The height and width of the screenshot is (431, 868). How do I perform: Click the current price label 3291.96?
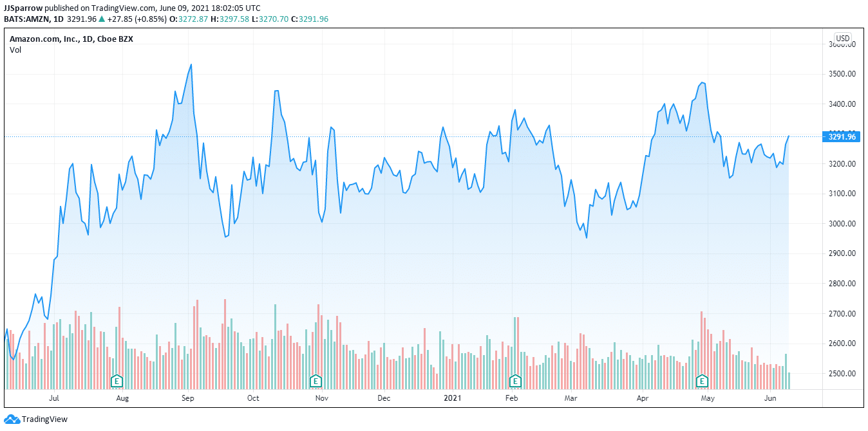pos(842,136)
